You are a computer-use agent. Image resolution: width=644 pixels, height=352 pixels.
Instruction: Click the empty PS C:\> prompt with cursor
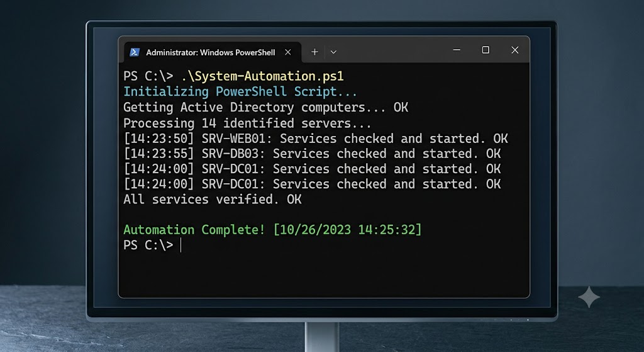click(152, 245)
